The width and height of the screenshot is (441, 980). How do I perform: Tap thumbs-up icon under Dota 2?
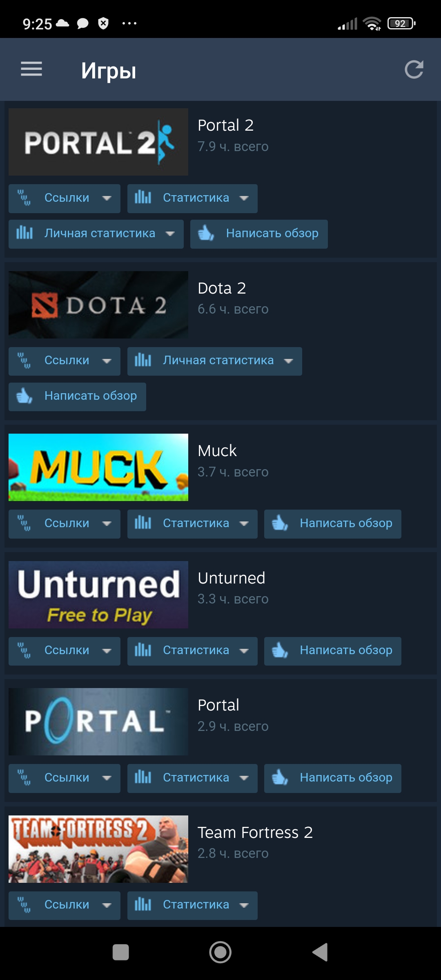[24, 396]
